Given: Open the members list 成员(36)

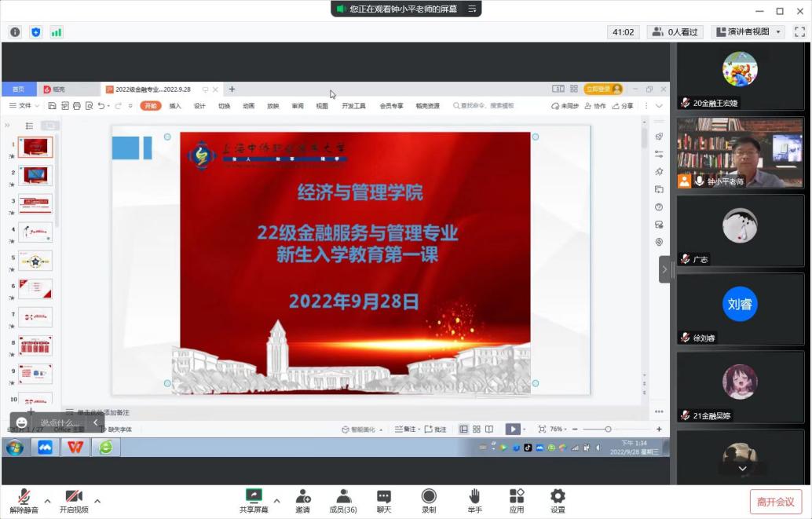Looking at the screenshot, I should (343, 501).
